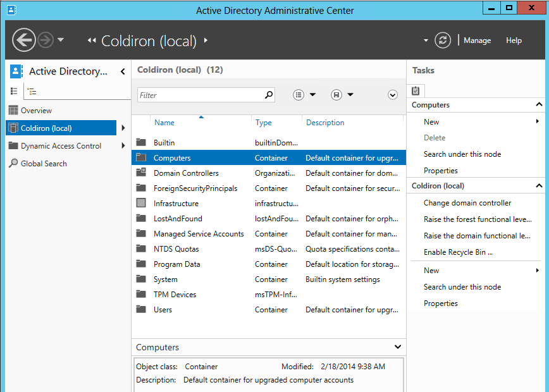This screenshot has height=392, width=549.
Task: Click Raise the forest functional level
Action: click(478, 219)
